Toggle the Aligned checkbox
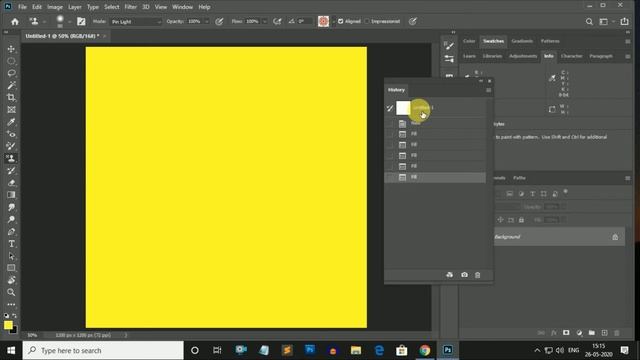Image resolution: width=640 pixels, height=360 pixels. pyautogui.click(x=340, y=21)
